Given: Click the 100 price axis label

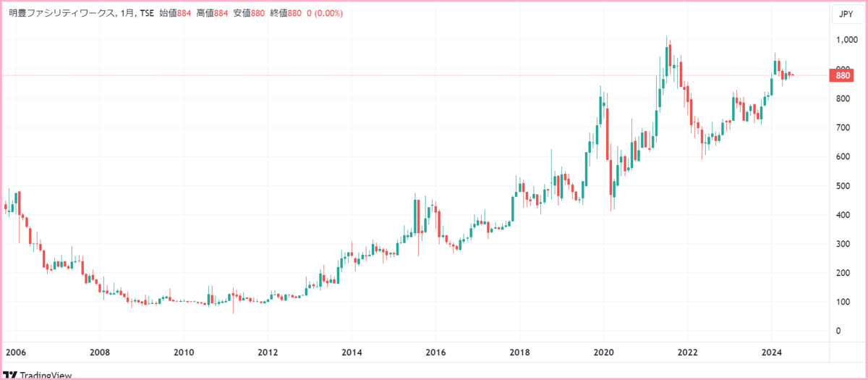Looking at the screenshot, I should [x=843, y=302].
